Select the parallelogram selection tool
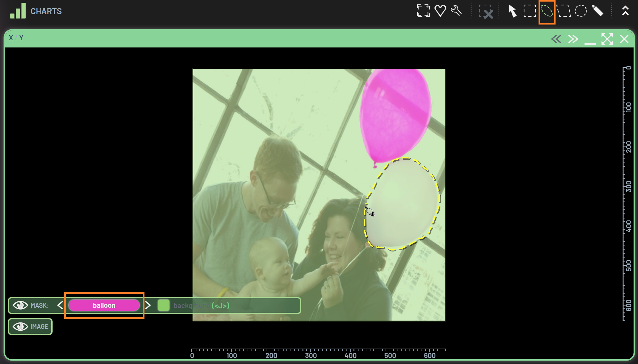The image size is (638, 364). coord(564,11)
